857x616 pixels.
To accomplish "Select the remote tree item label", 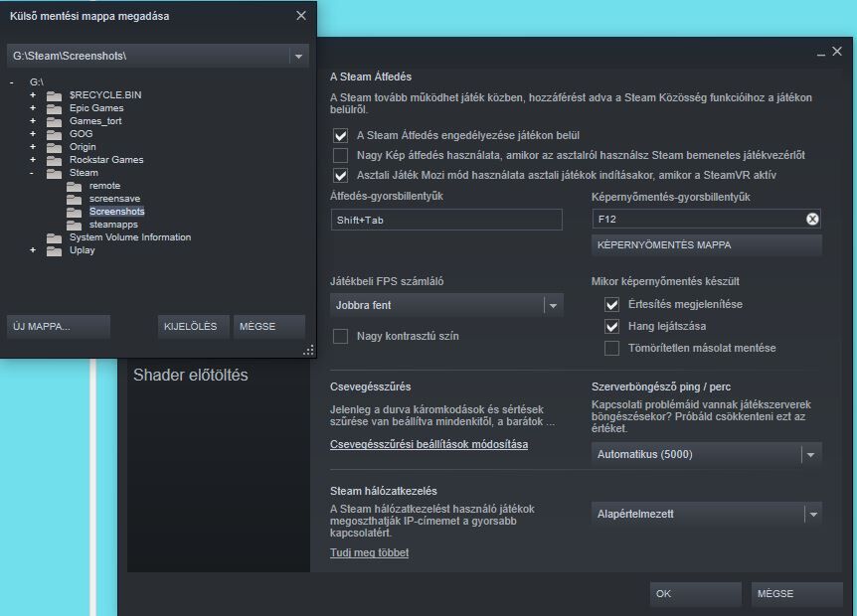I will click(105, 186).
